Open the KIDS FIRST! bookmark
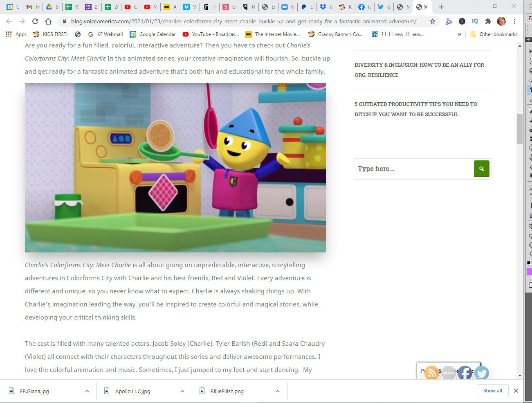Screen dimensions: 532x403 [50, 34]
